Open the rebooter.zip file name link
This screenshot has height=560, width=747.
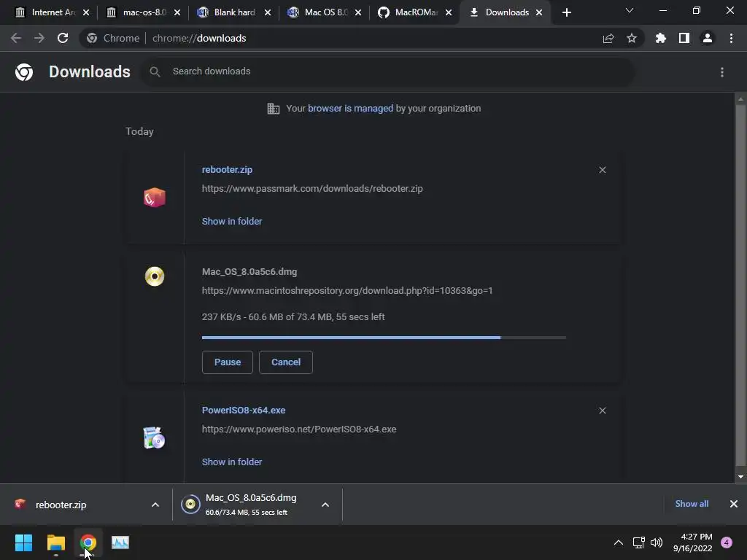coord(228,169)
